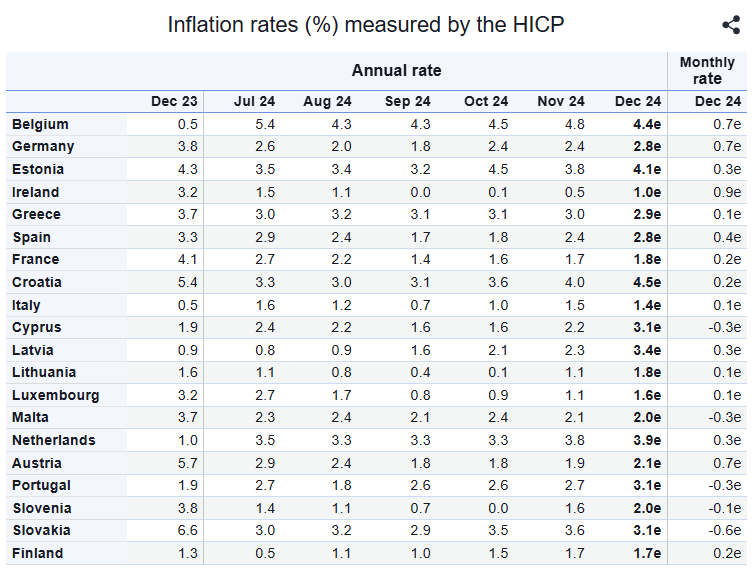The height and width of the screenshot is (574, 754).
Task: Click the Jul 24 column header
Action: pyautogui.click(x=252, y=101)
